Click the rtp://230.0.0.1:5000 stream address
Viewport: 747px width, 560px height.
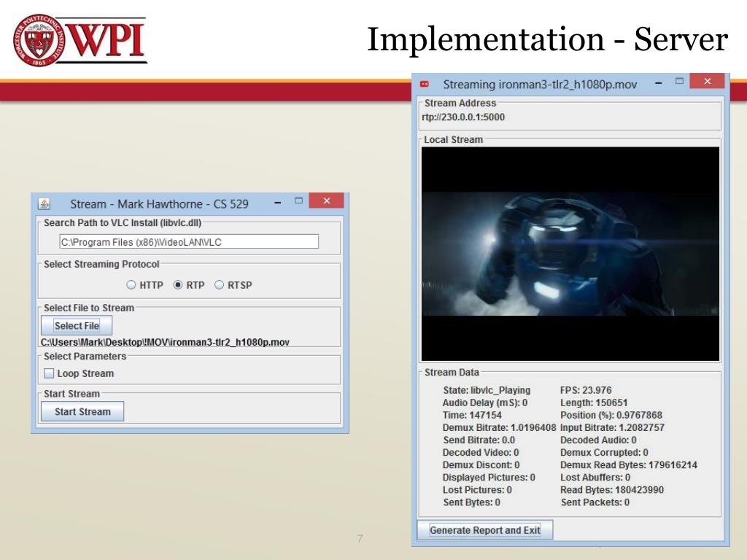[x=463, y=117]
